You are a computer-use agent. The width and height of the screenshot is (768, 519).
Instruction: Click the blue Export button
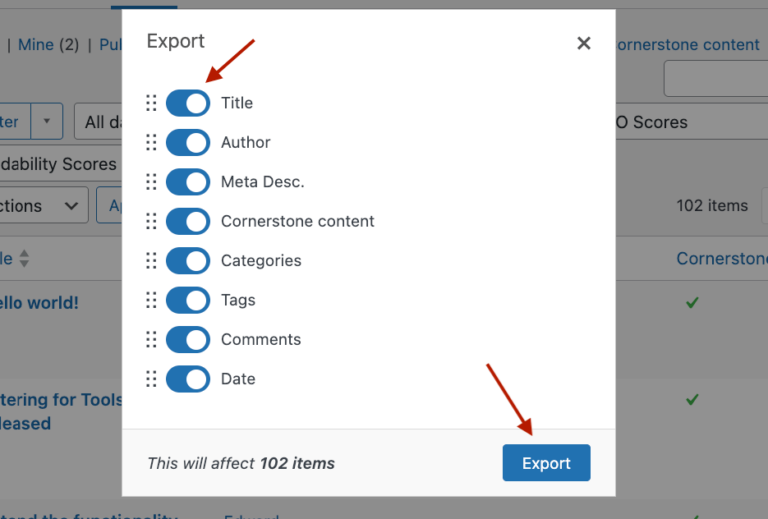[546, 463]
